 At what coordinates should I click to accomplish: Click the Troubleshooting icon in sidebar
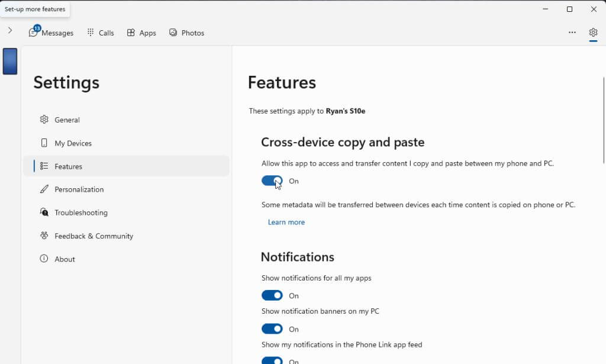[x=44, y=212]
